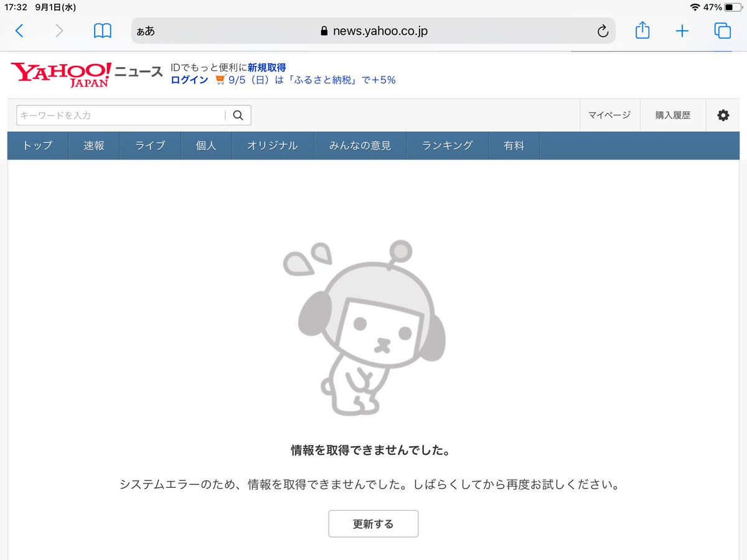This screenshot has height=560, width=747.
Task: Switch to the 速報 tab
Action: [94, 146]
